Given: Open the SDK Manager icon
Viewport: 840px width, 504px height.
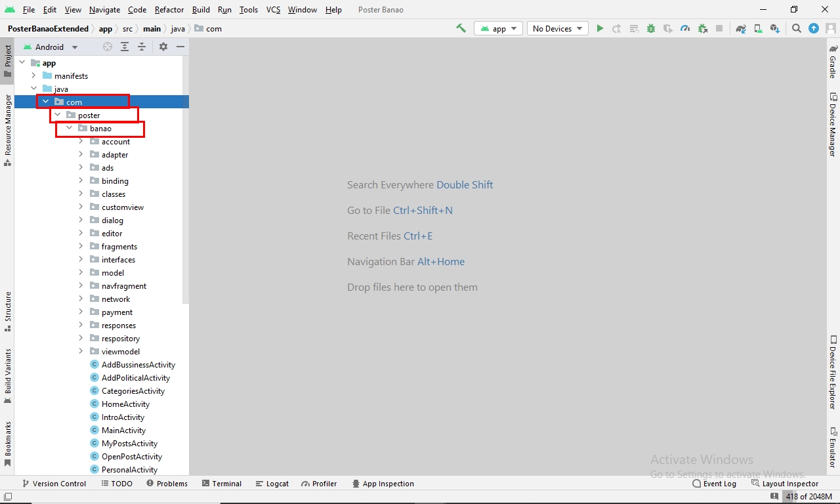Looking at the screenshot, I should pos(775,28).
